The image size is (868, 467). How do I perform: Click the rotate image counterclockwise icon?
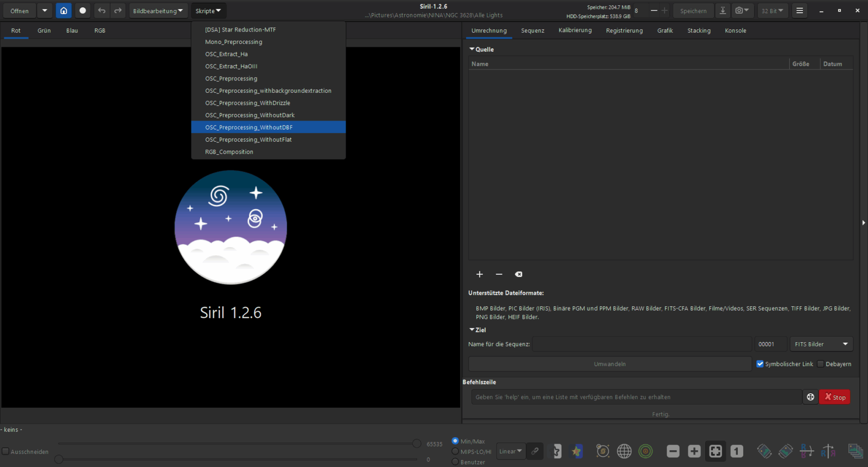764,451
